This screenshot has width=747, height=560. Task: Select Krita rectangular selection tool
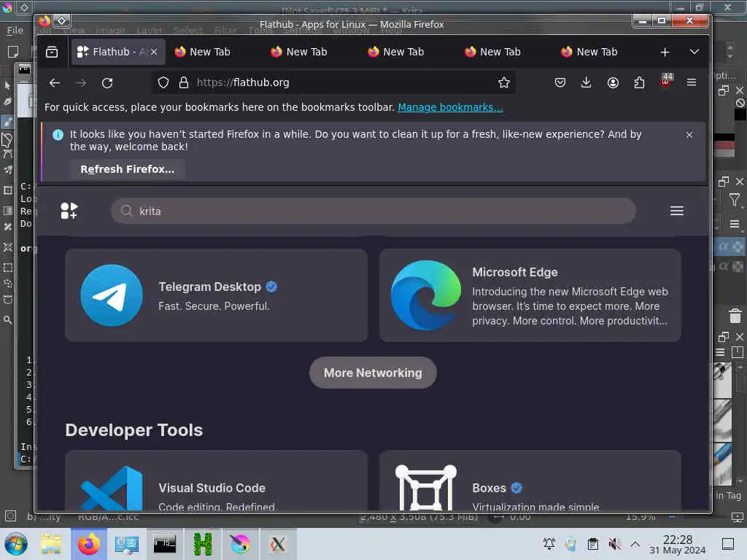click(x=7, y=268)
